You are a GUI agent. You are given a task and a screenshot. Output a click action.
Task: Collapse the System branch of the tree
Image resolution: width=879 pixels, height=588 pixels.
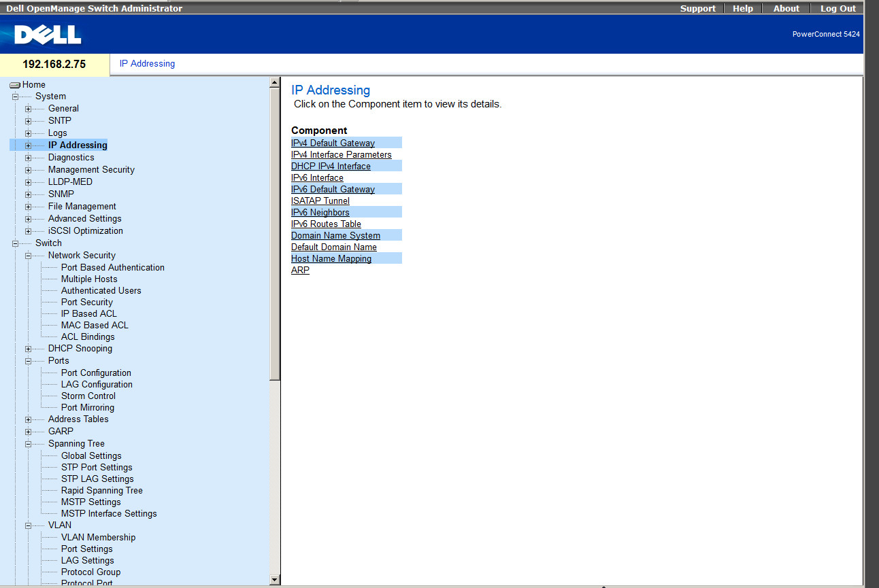(15, 97)
